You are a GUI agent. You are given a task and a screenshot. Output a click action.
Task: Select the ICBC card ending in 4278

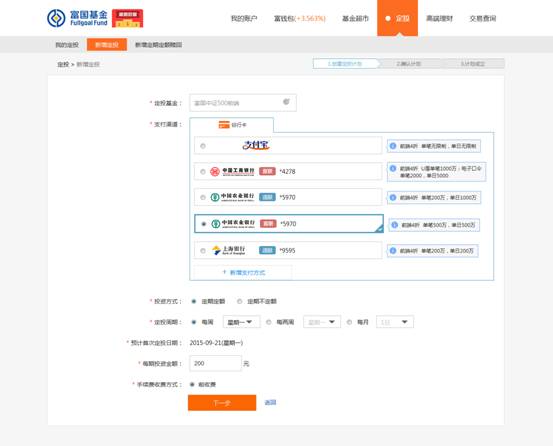pos(203,172)
